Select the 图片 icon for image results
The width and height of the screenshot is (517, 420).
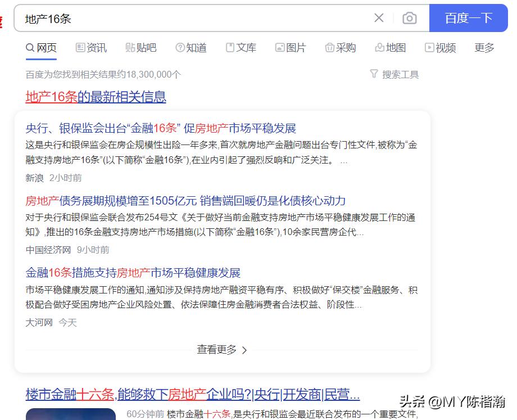(x=278, y=48)
